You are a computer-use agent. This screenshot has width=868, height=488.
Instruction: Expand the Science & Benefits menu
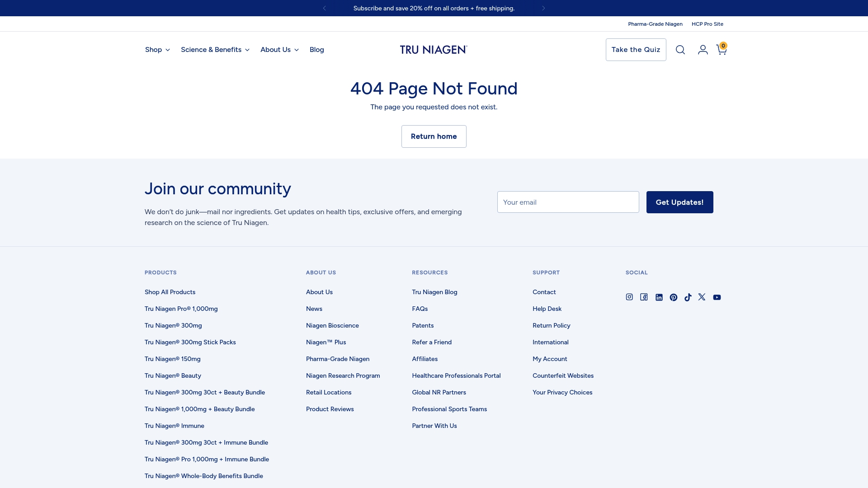[x=215, y=50]
